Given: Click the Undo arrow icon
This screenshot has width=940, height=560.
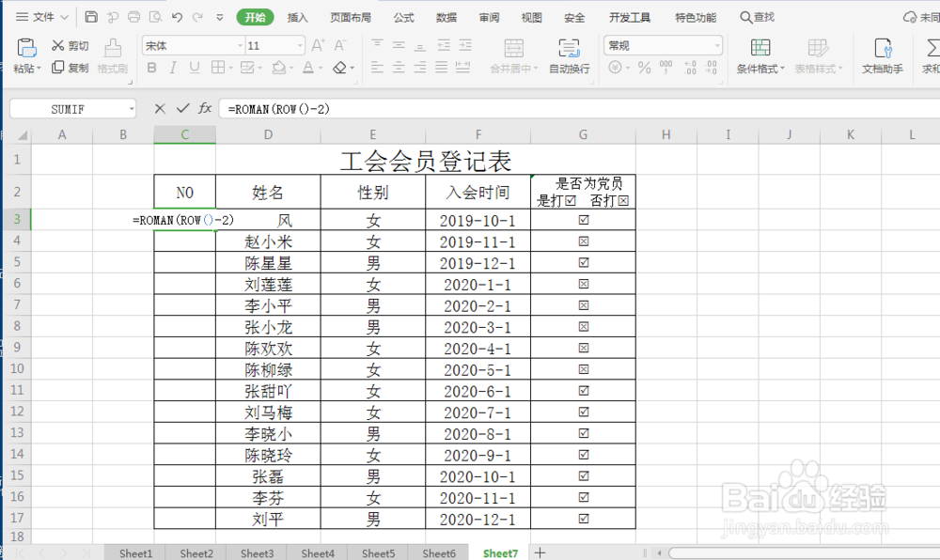Looking at the screenshot, I should point(177,17).
